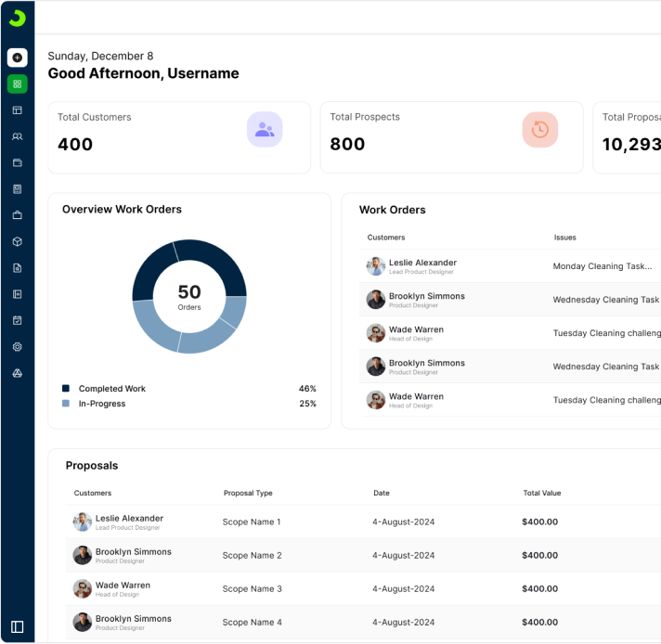Open the calendar icon in sidebar
The width and height of the screenshot is (661, 644).
[17, 320]
